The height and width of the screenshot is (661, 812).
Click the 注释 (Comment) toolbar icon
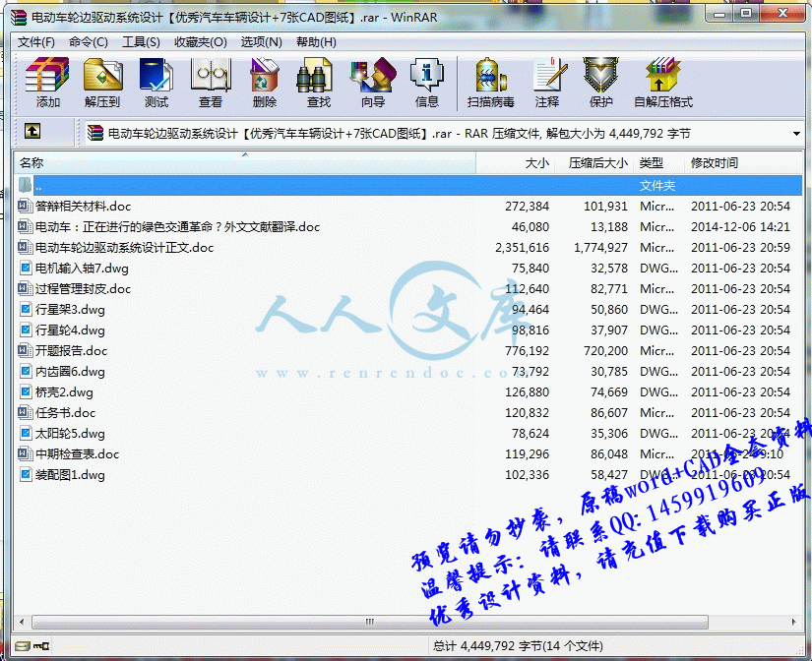(x=549, y=75)
